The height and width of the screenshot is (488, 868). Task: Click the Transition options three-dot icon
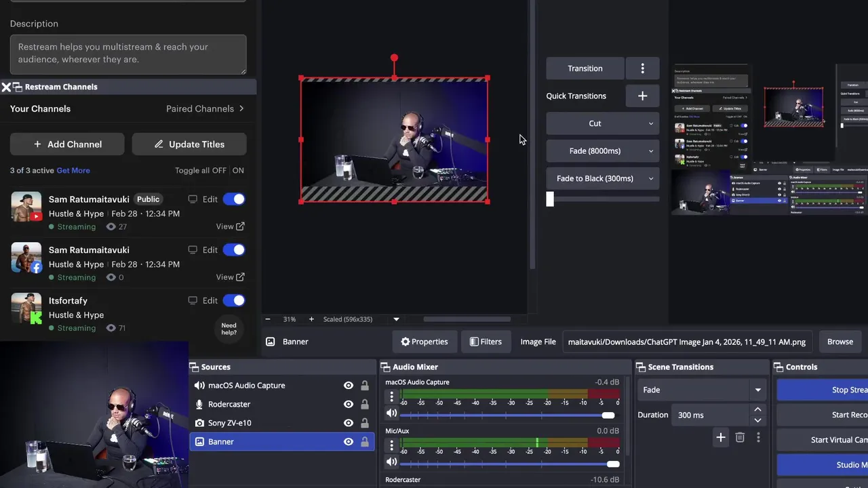coord(643,68)
